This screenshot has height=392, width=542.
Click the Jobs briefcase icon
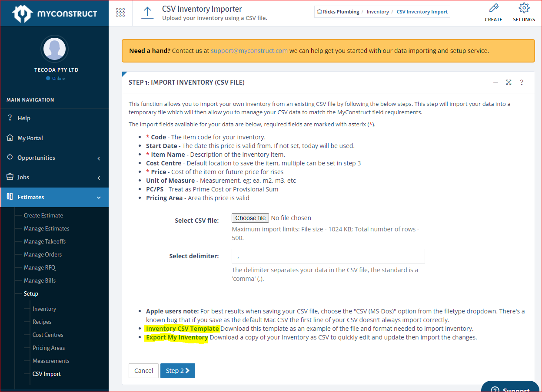coord(10,177)
